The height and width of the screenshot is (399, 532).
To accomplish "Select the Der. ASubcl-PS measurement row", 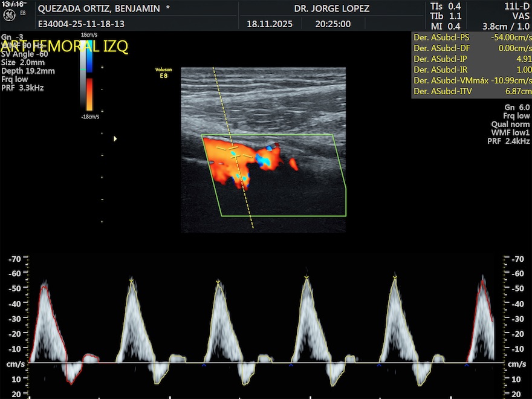I will pos(472,37).
